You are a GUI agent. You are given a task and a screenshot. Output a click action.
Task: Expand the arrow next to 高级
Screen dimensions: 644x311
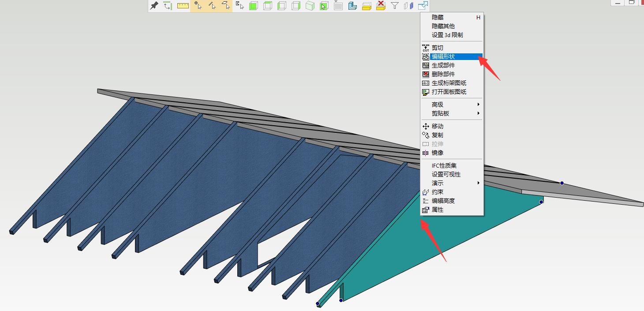(479, 105)
